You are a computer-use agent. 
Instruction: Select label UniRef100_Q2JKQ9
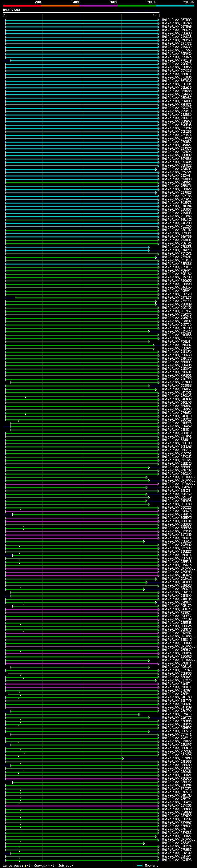[x=177, y=169]
